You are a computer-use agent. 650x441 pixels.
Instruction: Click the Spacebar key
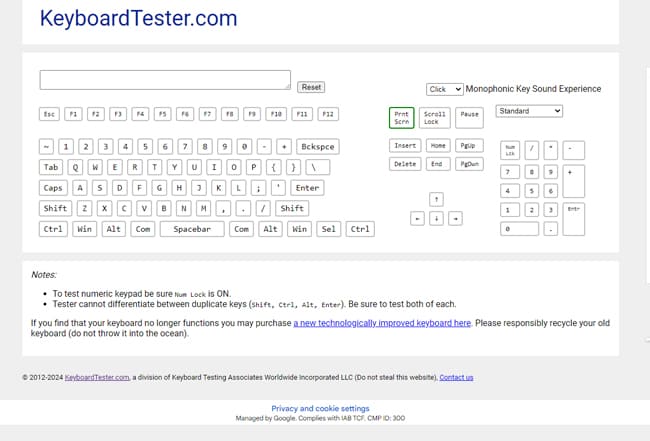click(192, 229)
